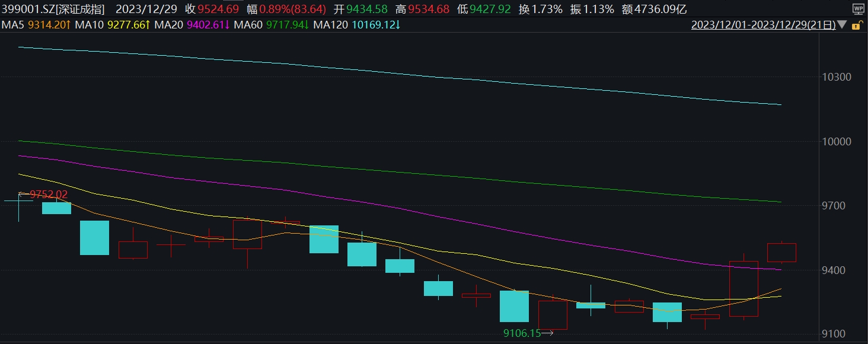This screenshot has width=868, height=344.
Task: Select the last red candlestick on the chart
Action: coord(781,252)
